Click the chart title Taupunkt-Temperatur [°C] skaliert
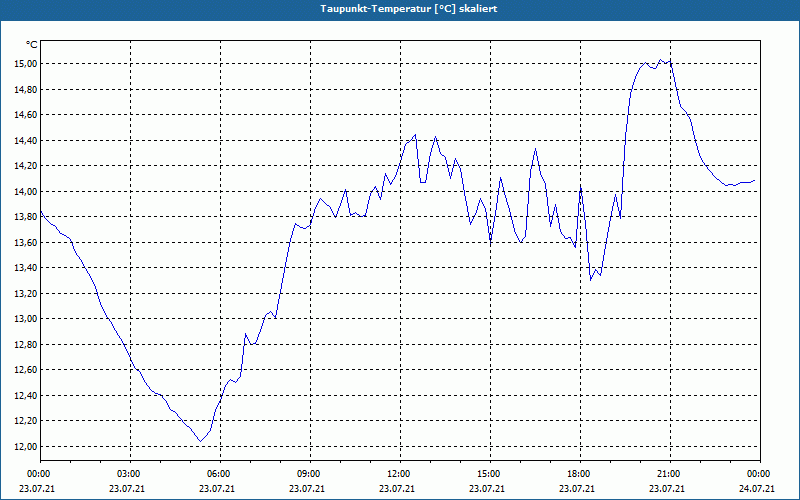Screen dimensions: 800x500 pos(409,9)
